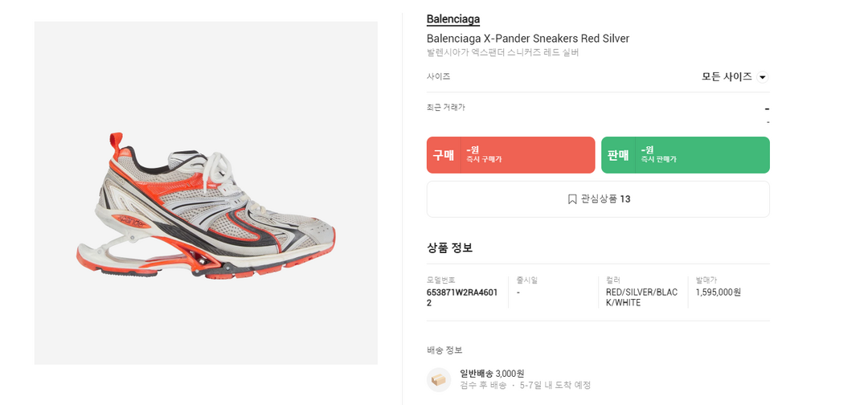Click the bookmark icon beside 관심상품

pyautogui.click(x=572, y=199)
